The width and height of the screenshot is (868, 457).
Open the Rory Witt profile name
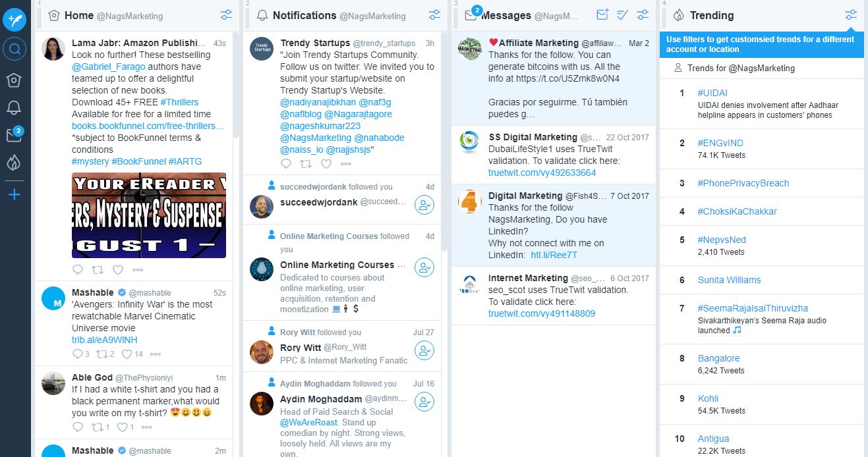point(301,348)
